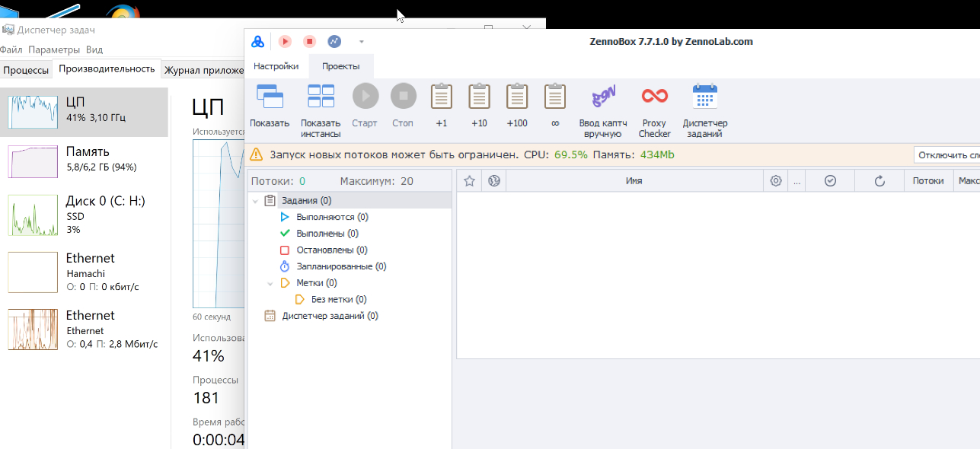Select Память item in Task Manager
Viewport: 980px width, 449px height.
pyautogui.click(x=84, y=160)
